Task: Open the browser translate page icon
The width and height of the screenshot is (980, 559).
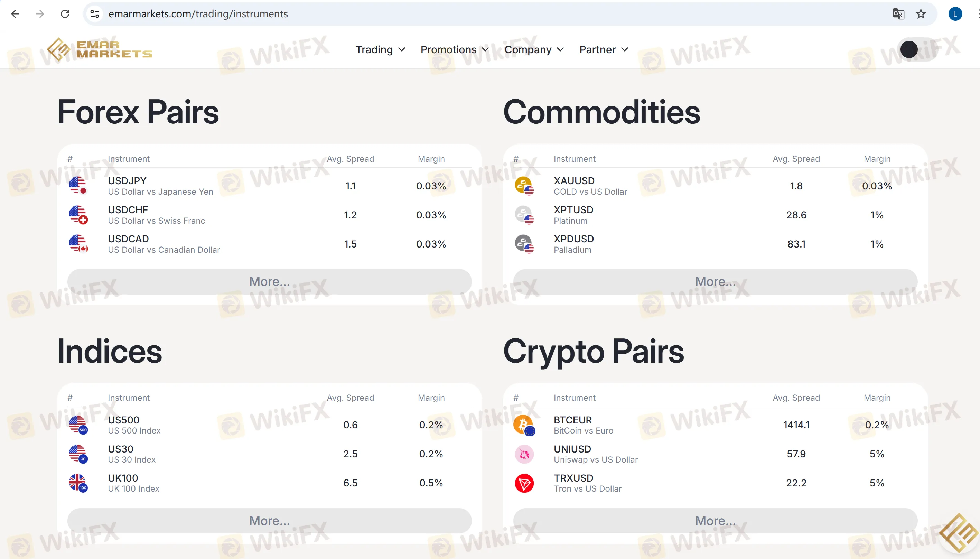Action: pos(898,14)
